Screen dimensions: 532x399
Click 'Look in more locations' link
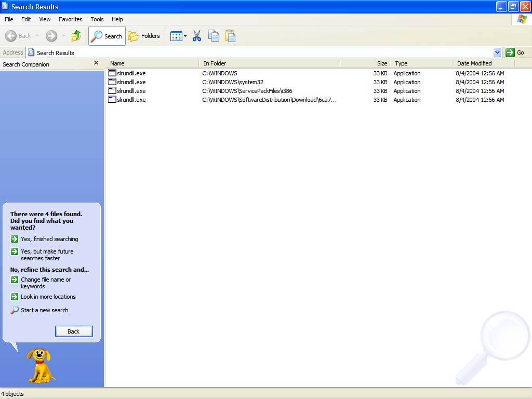click(48, 297)
